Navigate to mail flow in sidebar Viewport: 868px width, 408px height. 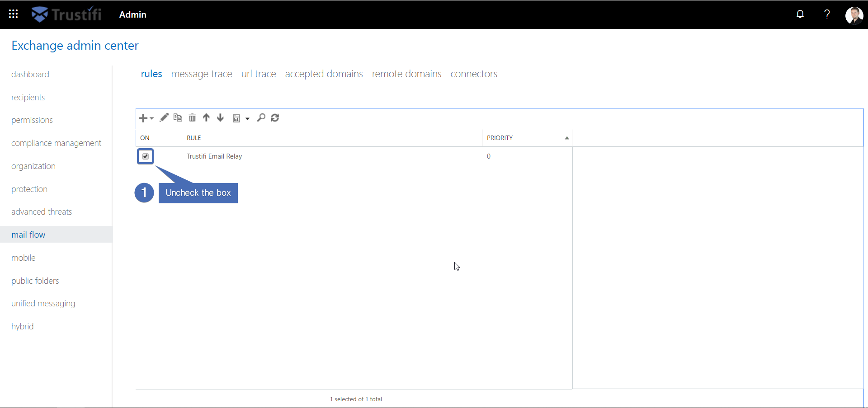(28, 234)
